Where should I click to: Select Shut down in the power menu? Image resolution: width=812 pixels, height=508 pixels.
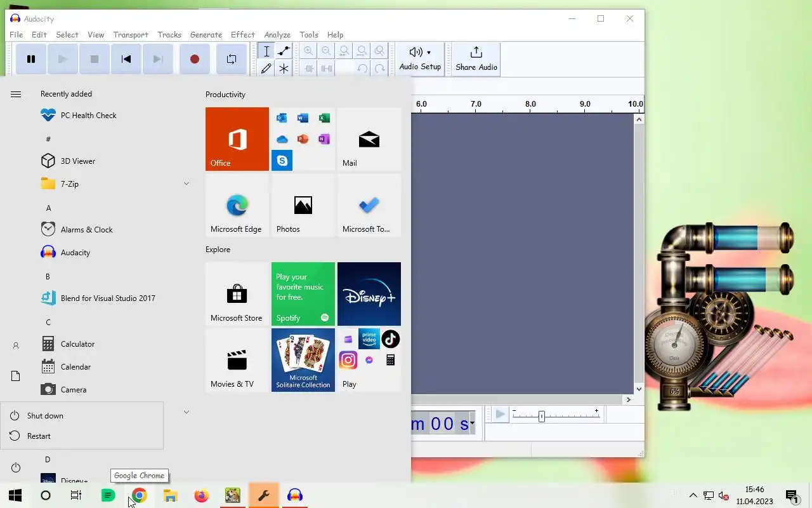pyautogui.click(x=82, y=416)
